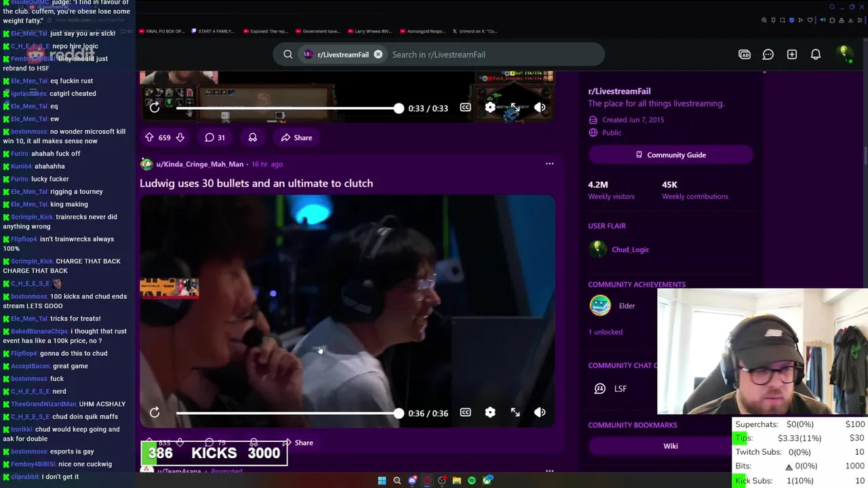Open the 31 comments on the top post
The height and width of the screenshot is (488, 868).
[215, 138]
